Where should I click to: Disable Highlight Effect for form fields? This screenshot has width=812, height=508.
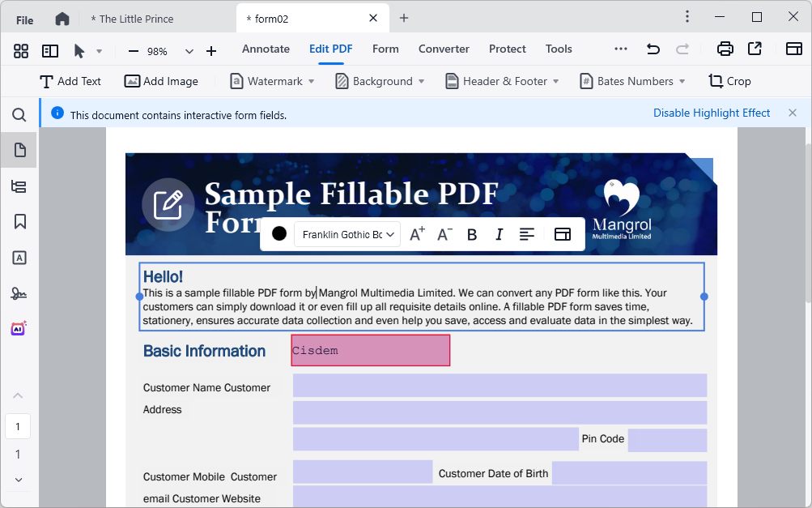[712, 113]
